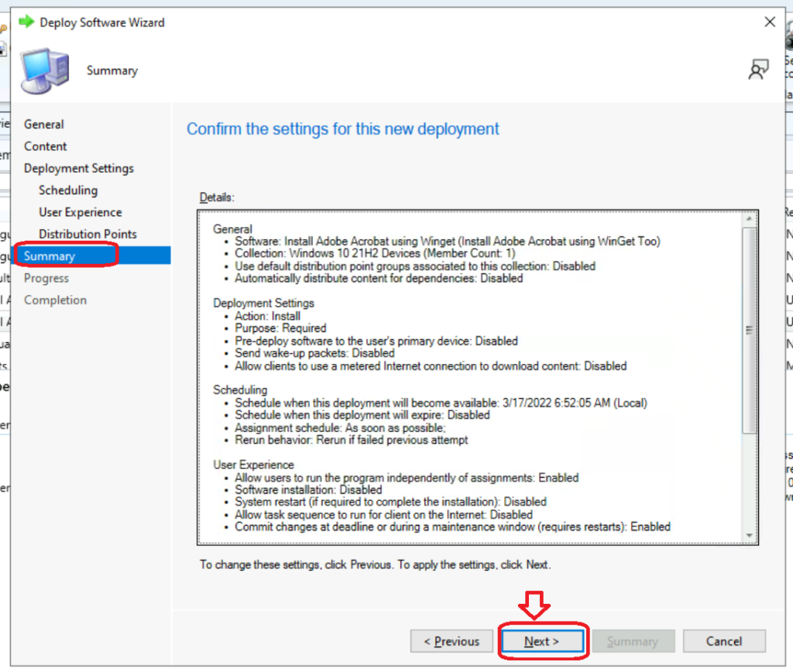793x672 pixels.
Task: Click the Progress step in the sidebar
Action: 46,278
